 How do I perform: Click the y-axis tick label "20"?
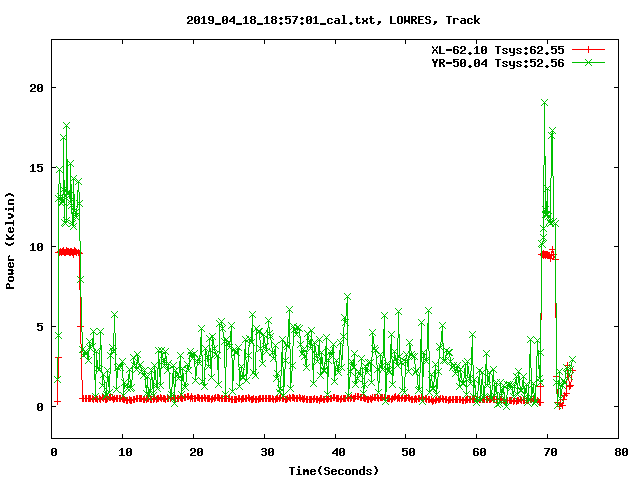[x=36, y=88]
